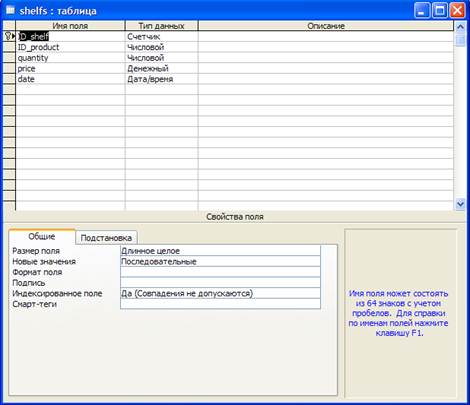Select the row selector for date row
The height and width of the screenshot is (405, 470).
click(9, 79)
